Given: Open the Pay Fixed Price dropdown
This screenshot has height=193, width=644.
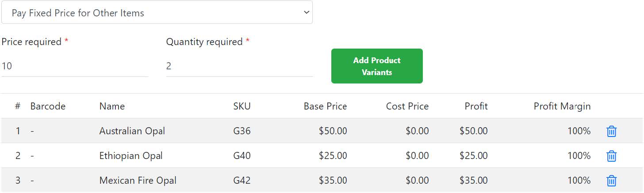Looking at the screenshot, I should [x=157, y=12].
